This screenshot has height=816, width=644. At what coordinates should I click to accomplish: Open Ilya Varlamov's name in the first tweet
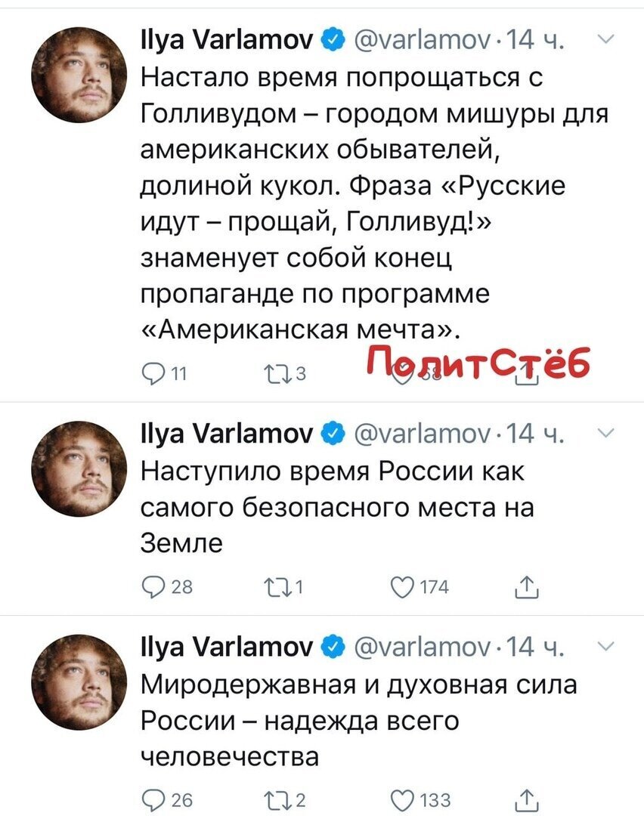[x=227, y=40]
